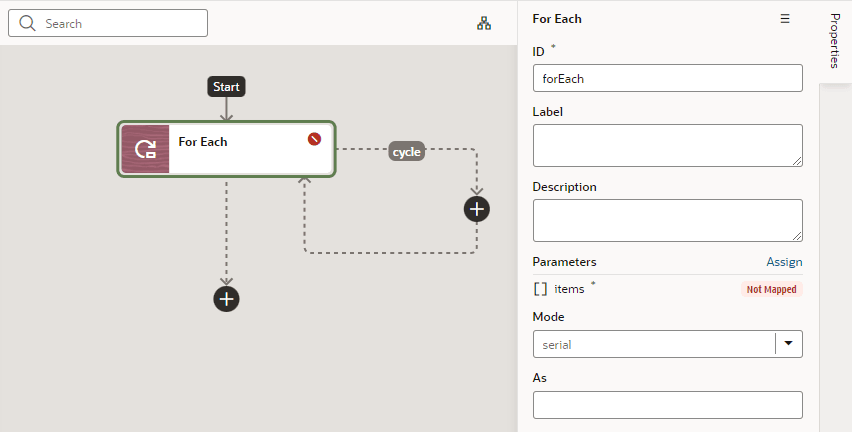Click the search magnifier icon
This screenshot has height=432, width=852.
(x=27, y=23)
